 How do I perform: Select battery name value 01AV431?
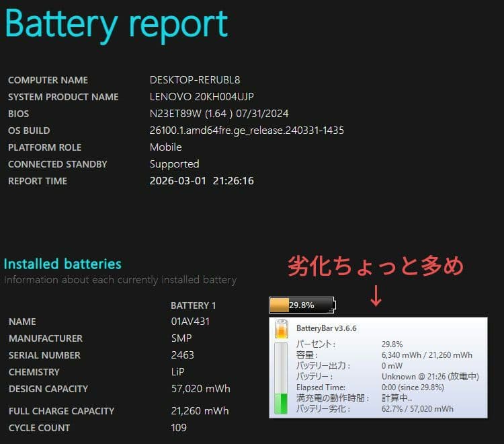point(190,322)
